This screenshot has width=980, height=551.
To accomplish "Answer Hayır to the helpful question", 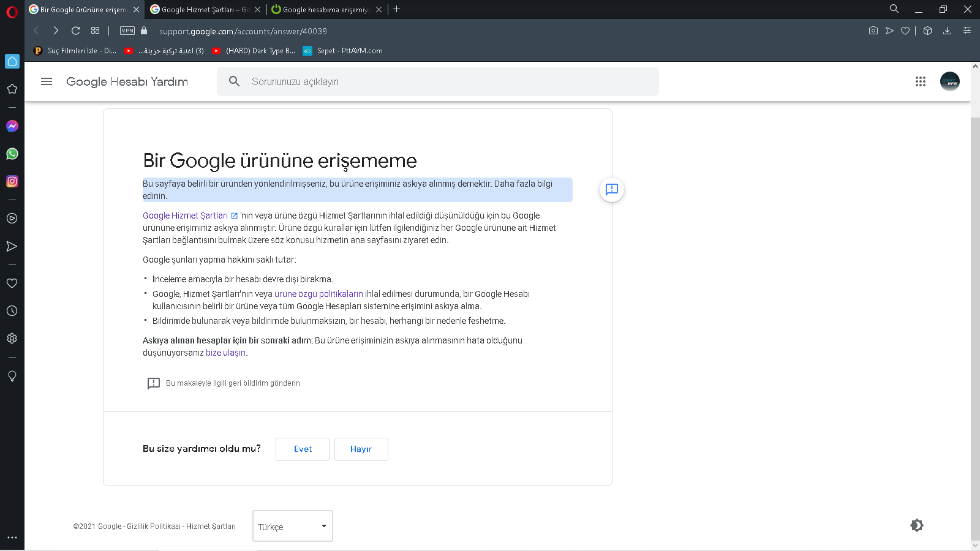I will (x=361, y=449).
